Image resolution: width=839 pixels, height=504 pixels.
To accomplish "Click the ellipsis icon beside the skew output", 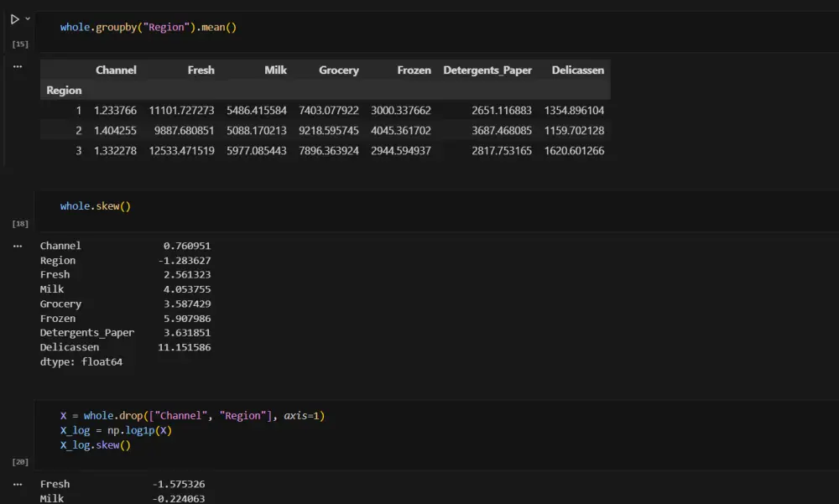I will (18, 245).
